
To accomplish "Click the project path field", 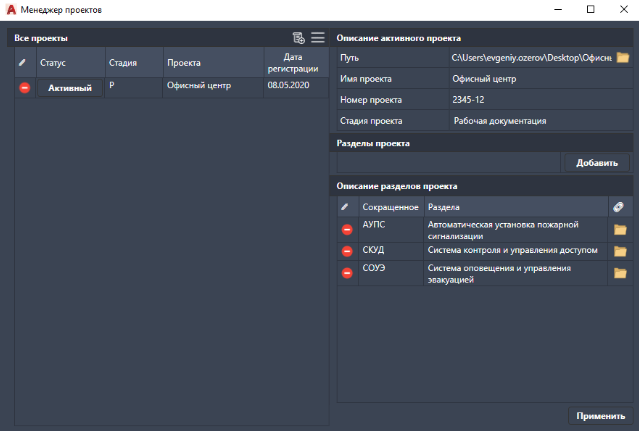I will point(531,57).
